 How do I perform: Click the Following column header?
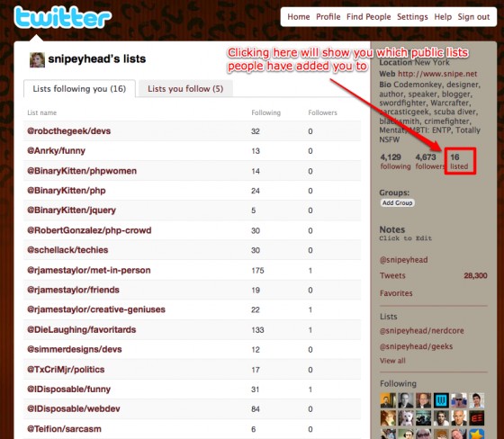pos(265,112)
